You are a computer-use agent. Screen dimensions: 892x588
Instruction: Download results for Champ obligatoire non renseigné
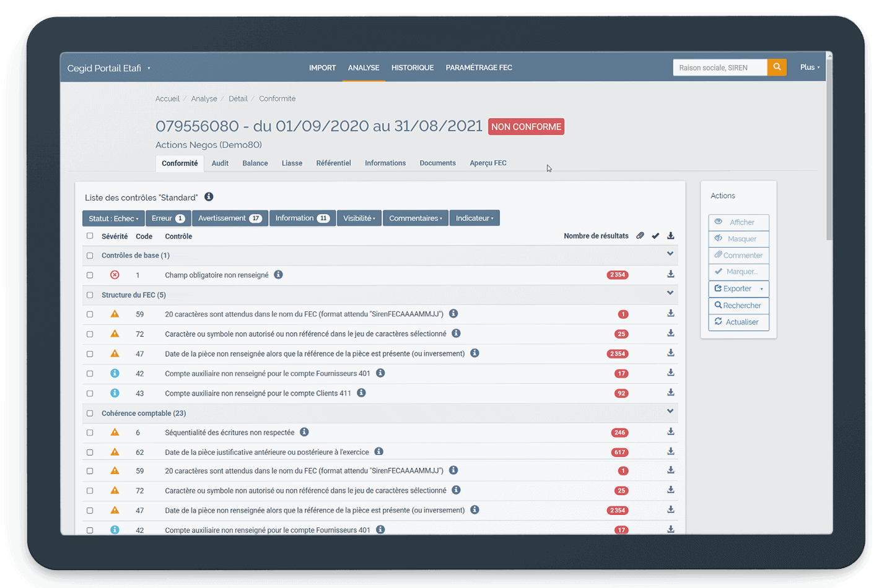[670, 274]
